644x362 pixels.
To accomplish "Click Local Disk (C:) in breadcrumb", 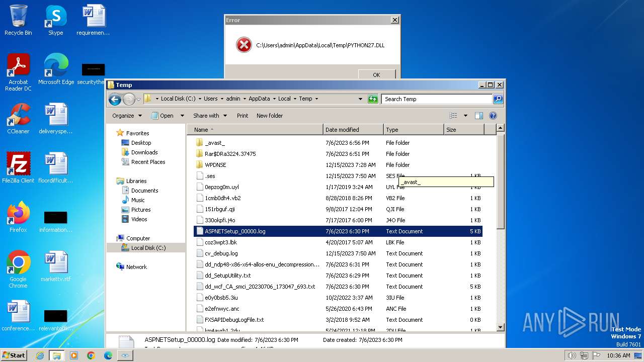I will click(178, 99).
